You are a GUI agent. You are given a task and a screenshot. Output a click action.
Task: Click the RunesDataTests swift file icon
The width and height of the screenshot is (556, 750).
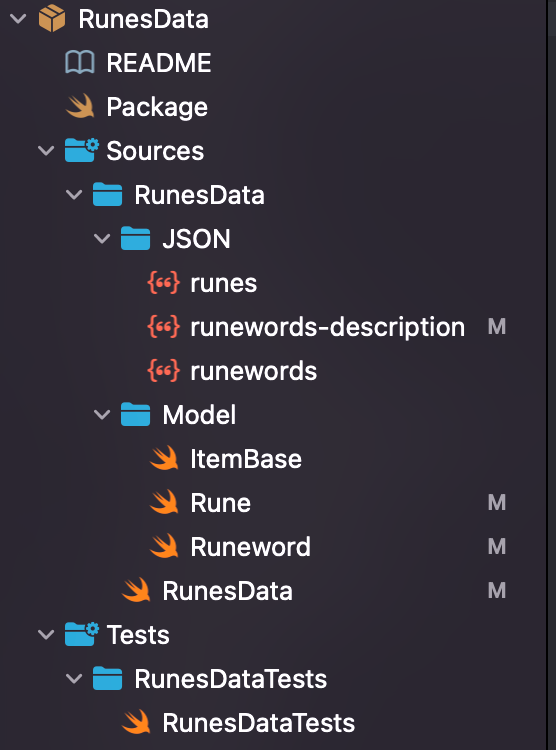[136, 722]
